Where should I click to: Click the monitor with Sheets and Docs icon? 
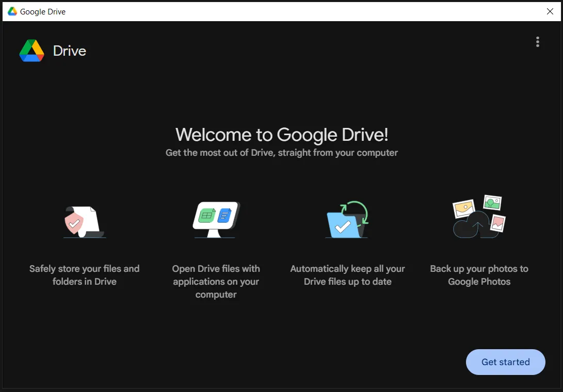coord(216,220)
